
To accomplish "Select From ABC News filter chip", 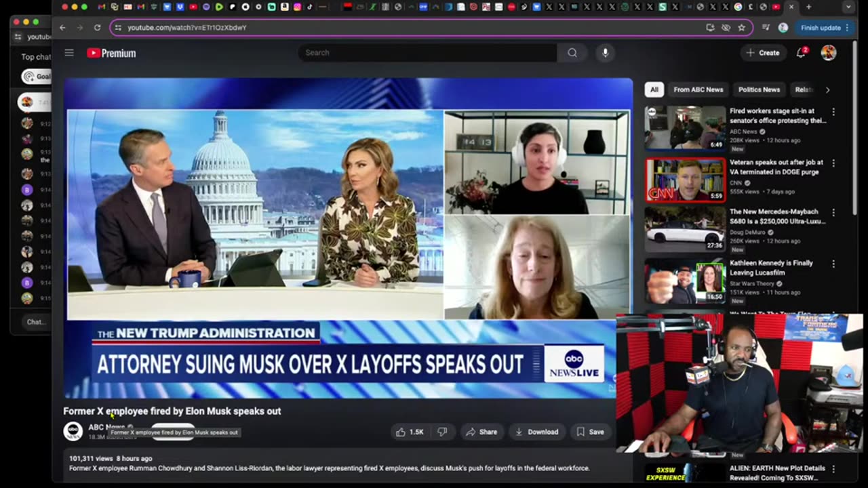I will coord(698,89).
